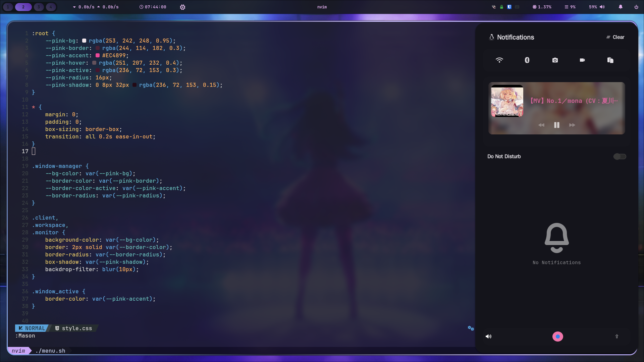Viewport: 644px width, 362px height.
Task: Switch to workspace 3
Action: [39, 7]
